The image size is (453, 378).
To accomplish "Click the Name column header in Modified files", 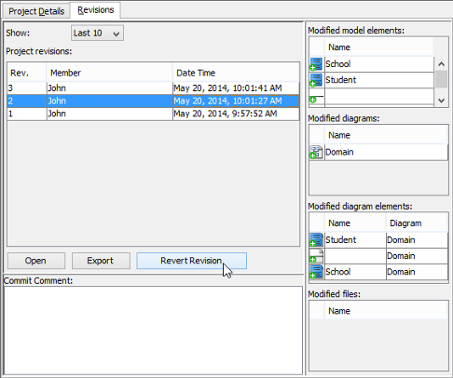I will point(386,311).
